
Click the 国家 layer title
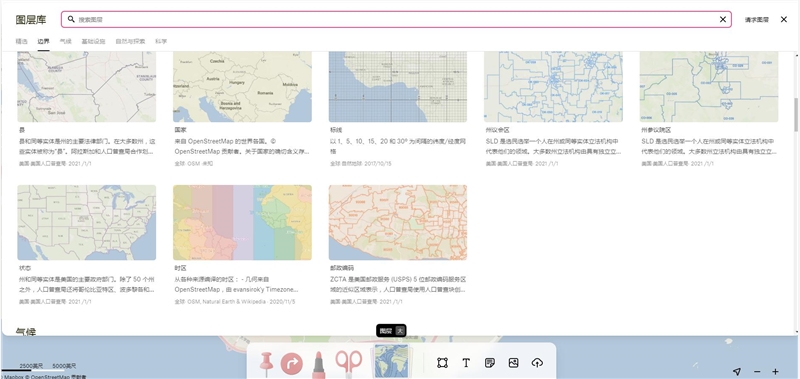tap(181, 130)
